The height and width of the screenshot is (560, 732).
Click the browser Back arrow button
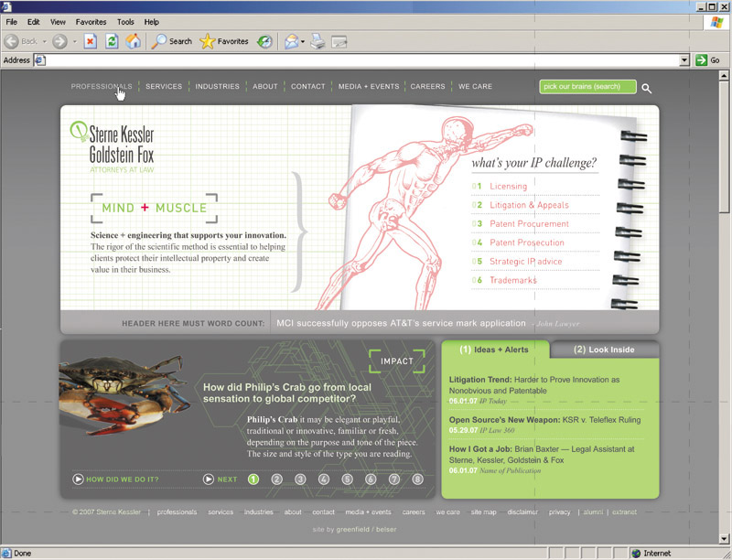click(x=11, y=41)
